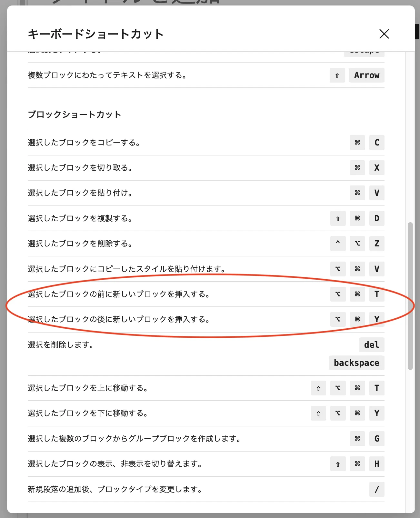Click the shift key icon in the show/hide row
The image size is (420, 518).
coord(338,464)
